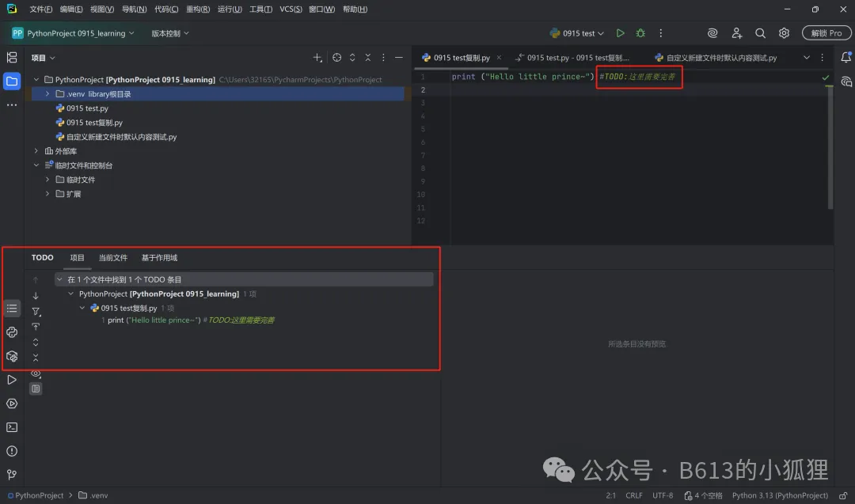The width and height of the screenshot is (855, 504).
Task: Open the 文件(F) menu
Action: [x=41, y=9]
